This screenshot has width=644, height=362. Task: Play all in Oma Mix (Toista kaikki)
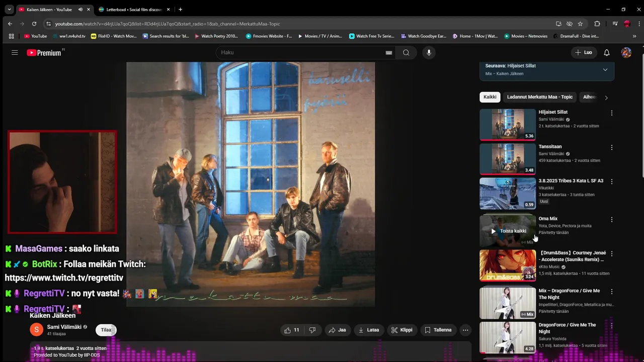pos(508,231)
